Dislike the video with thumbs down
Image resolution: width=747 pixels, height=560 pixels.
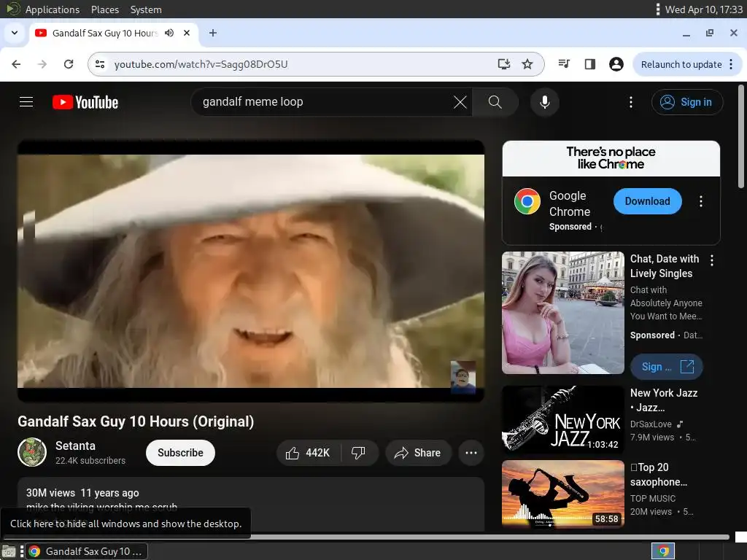click(x=359, y=452)
